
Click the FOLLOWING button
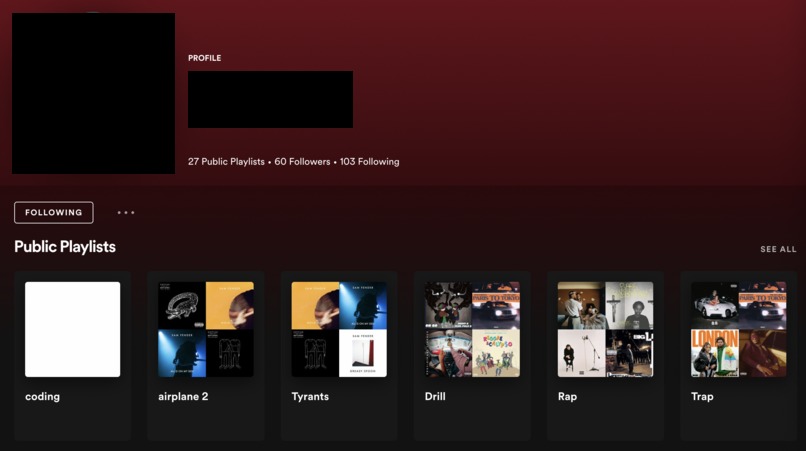click(53, 212)
